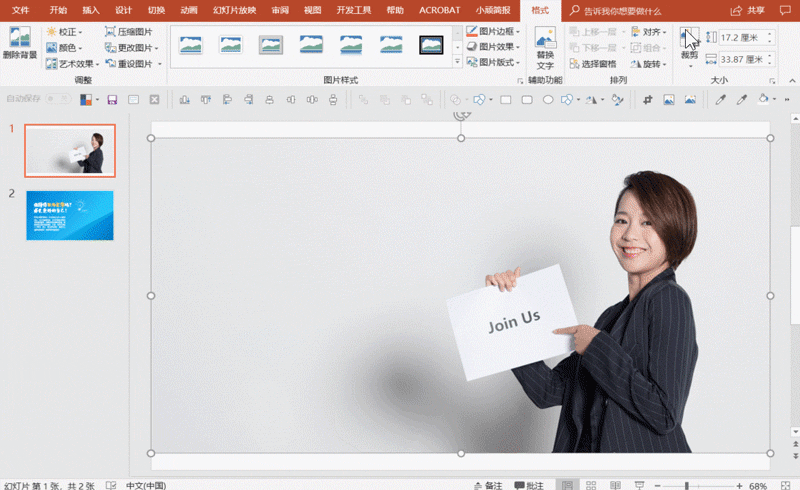Switch to the 开始 home tab
The width and height of the screenshot is (800, 490).
click(x=58, y=10)
